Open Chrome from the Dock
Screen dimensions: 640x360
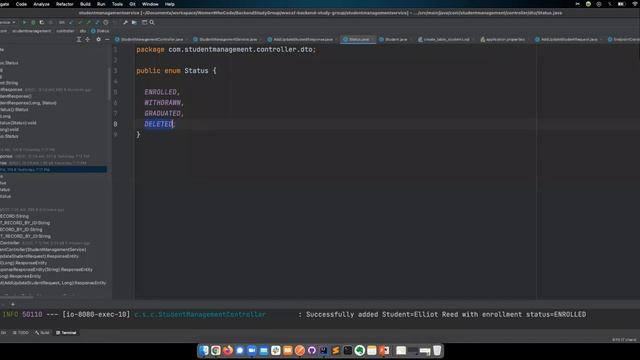pos(216,350)
